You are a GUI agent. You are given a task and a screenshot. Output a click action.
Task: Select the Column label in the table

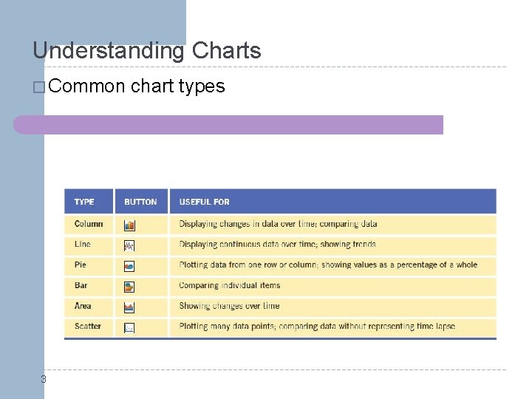[89, 224]
